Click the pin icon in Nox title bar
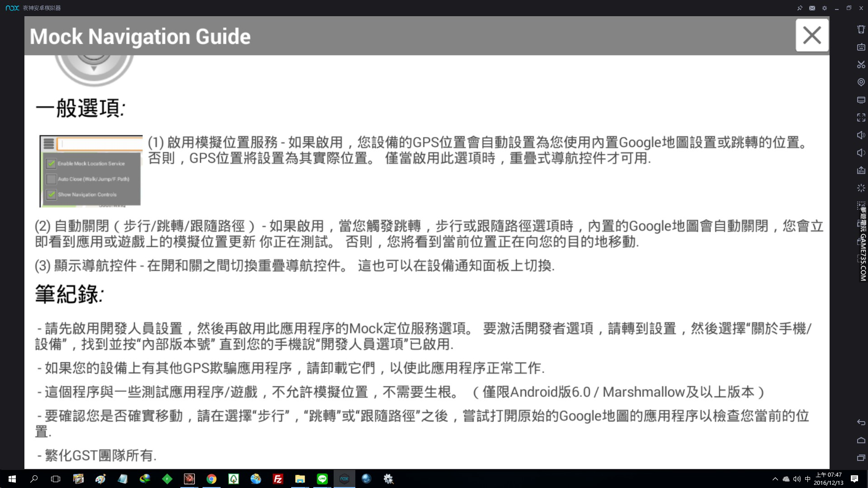Screen dimensions: 868x488 click(x=800, y=8)
